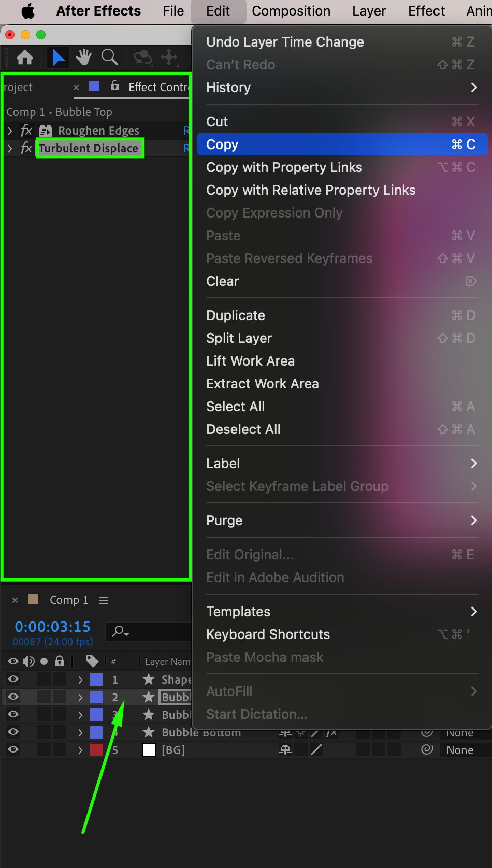Click the Apple menu icon
The width and height of the screenshot is (492, 868).
(28, 11)
